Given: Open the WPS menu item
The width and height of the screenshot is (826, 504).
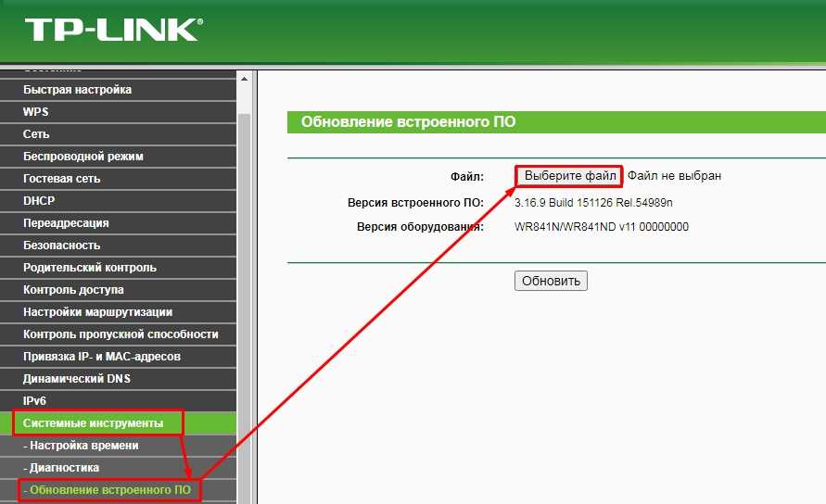Looking at the screenshot, I should (118, 112).
